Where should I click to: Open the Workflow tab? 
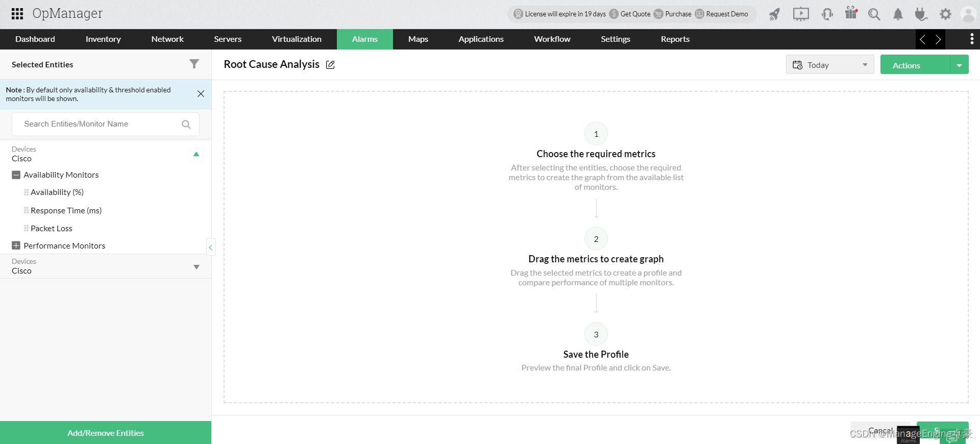coord(552,39)
